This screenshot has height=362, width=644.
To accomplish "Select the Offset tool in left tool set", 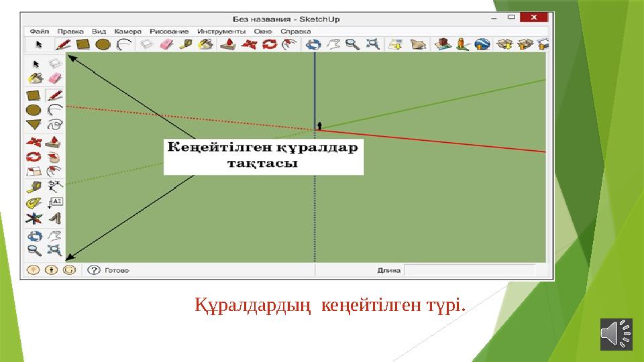I will pyautogui.click(x=54, y=171).
